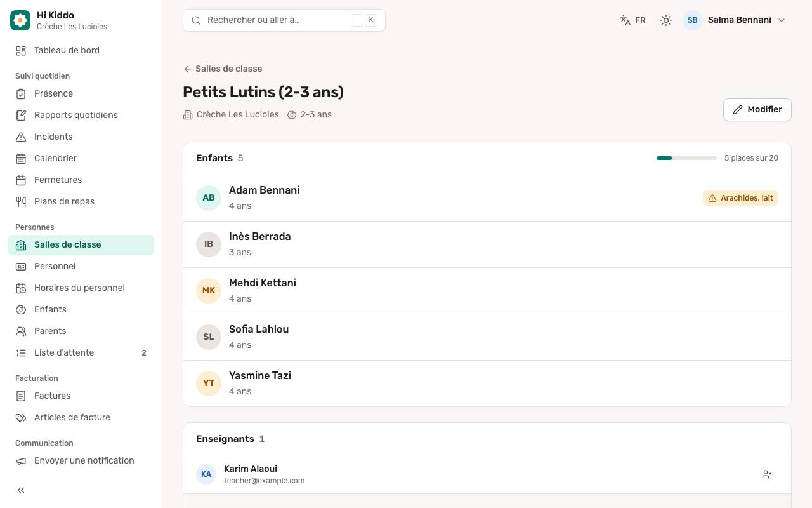Open Enfants in the sidebar
The height and width of the screenshot is (508, 812).
(x=81, y=310)
